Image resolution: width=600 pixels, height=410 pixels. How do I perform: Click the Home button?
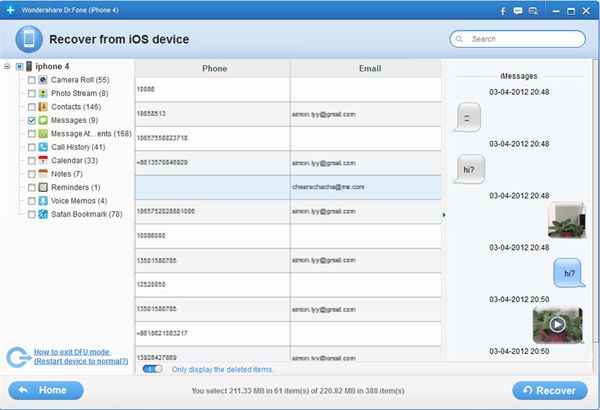(46, 390)
